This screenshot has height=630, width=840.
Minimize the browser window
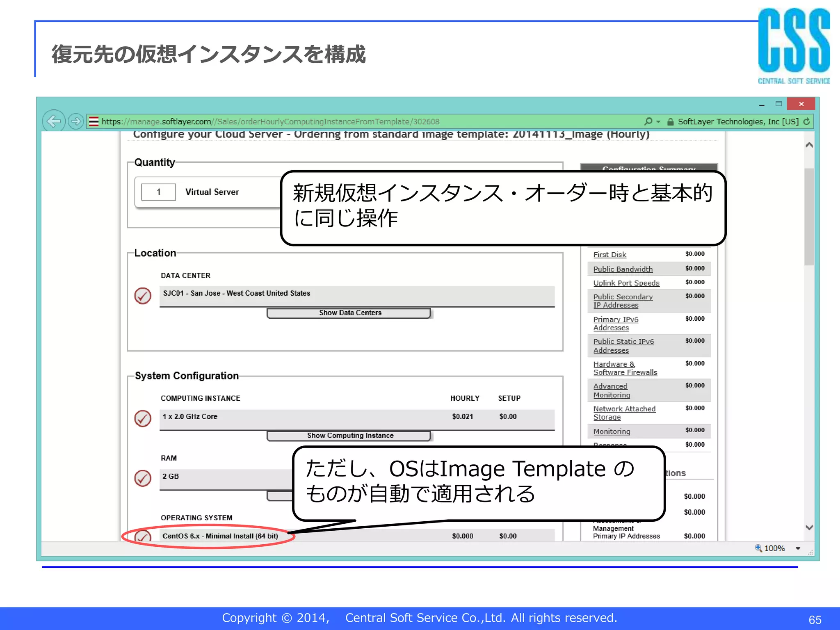(x=762, y=105)
